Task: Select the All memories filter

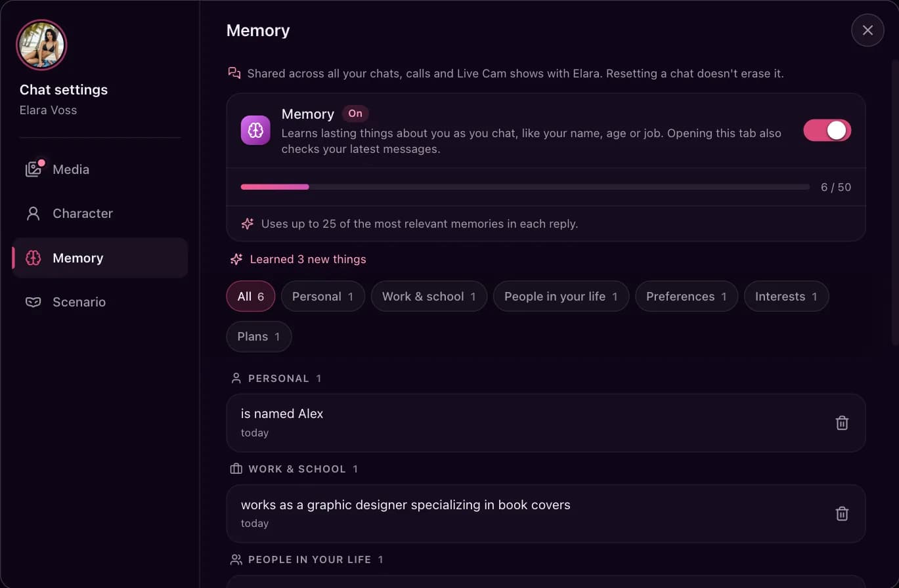Action: click(251, 297)
